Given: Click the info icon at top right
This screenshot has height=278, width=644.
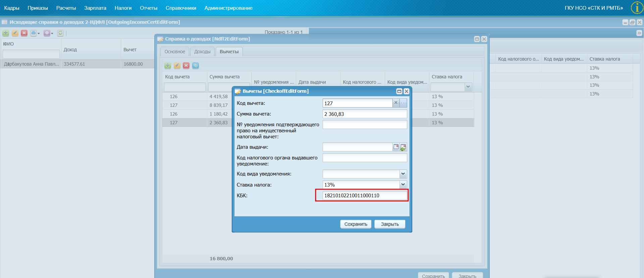Looking at the screenshot, I should click(x=637, y=8).
